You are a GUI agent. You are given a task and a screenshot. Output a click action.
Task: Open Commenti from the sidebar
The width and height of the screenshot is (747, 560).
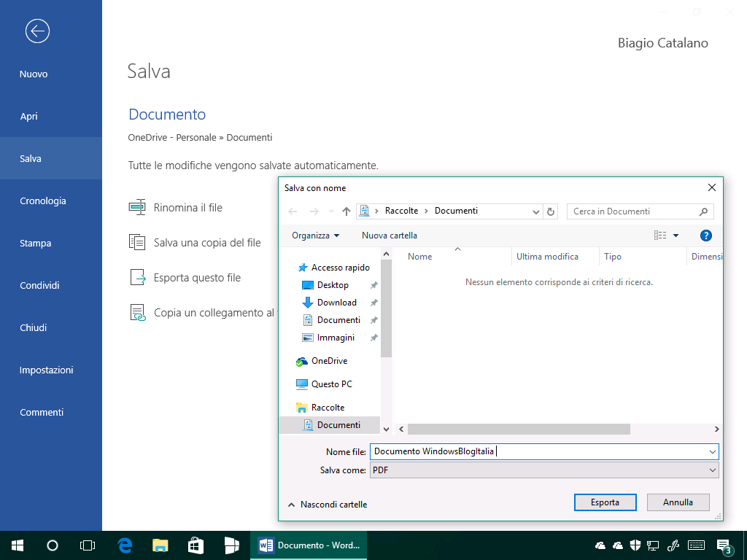51,413
